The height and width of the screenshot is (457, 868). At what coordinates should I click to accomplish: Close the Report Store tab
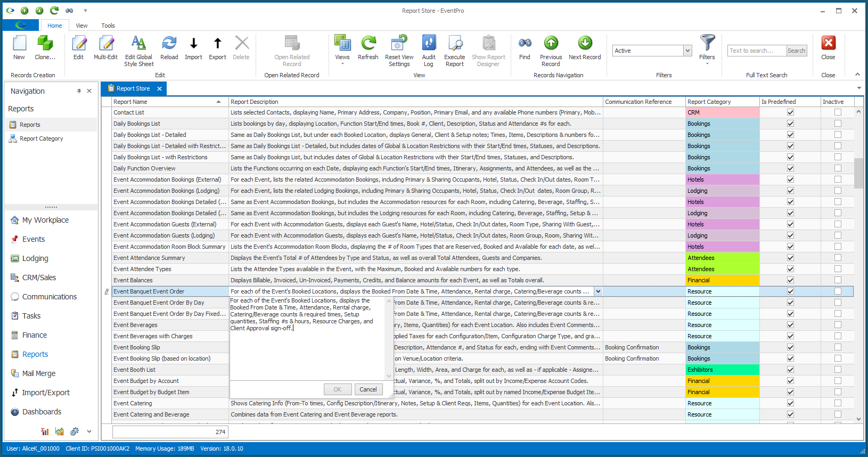pyautogui.click(x=159, y=88)
